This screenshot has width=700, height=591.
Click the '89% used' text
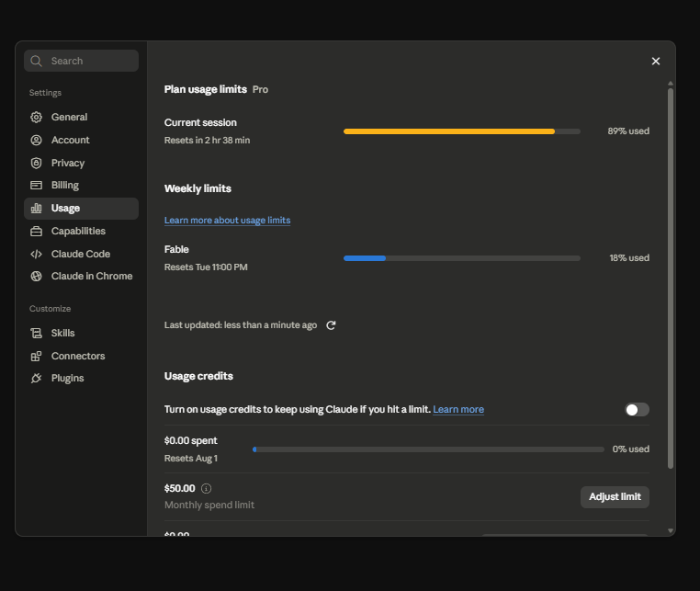pos(628,131)
